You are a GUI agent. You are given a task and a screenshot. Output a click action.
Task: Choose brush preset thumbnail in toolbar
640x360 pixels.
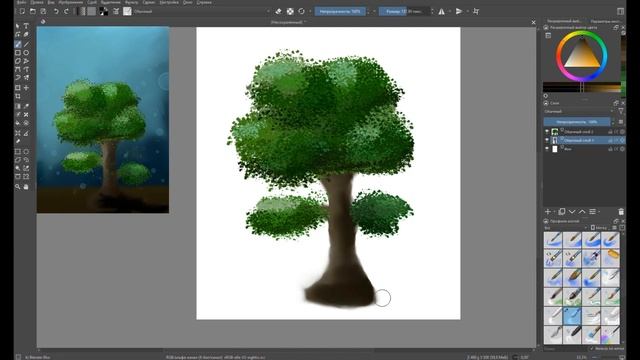tap(127, 11)
